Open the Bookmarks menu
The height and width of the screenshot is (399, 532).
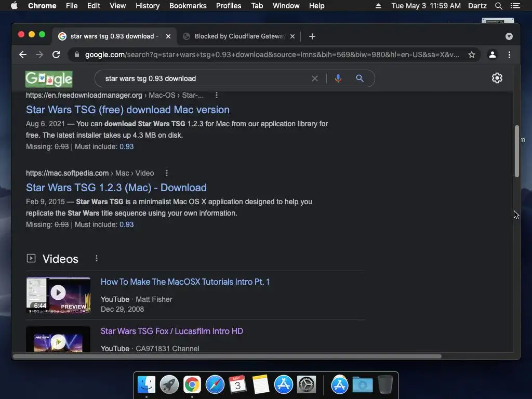188,6
